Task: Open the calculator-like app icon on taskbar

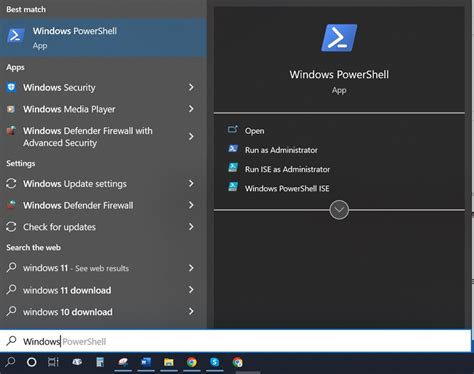Action: pos(100,362)
